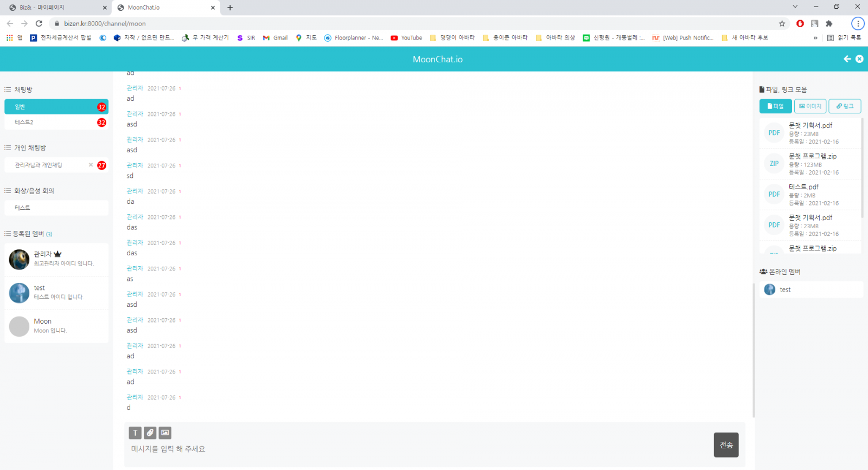This screenshot has width=868, height=470.
Task: Open a new browser tab
Action: (230, 8)
